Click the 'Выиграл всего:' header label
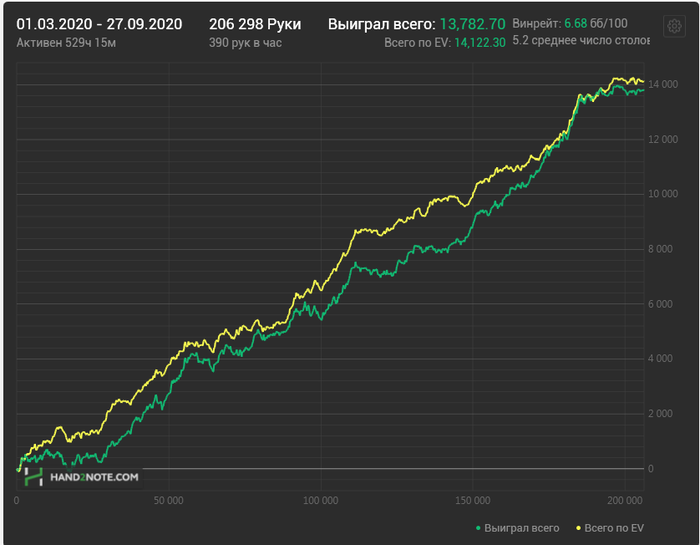Image resolution: width=700 pixels, height=545 pixels. click(x=381, y=24)
